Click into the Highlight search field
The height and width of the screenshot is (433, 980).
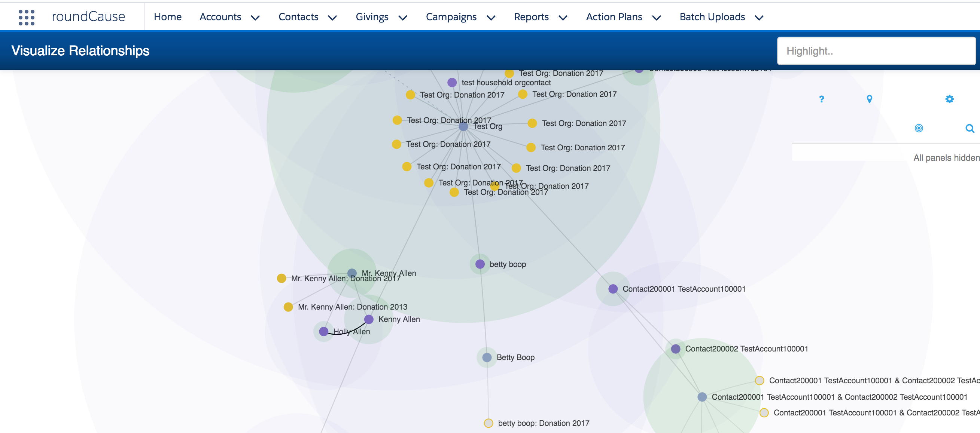tap(876, 51)
